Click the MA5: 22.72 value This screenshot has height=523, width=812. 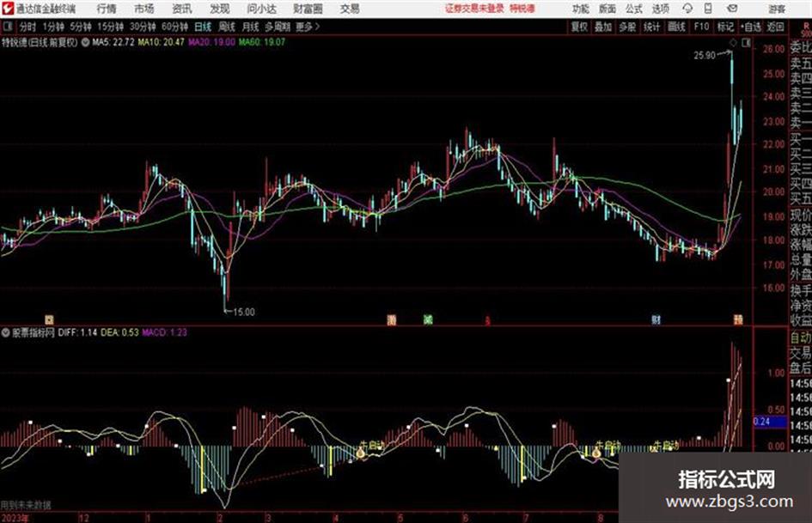pyautogui.click(x=113, y=42)
